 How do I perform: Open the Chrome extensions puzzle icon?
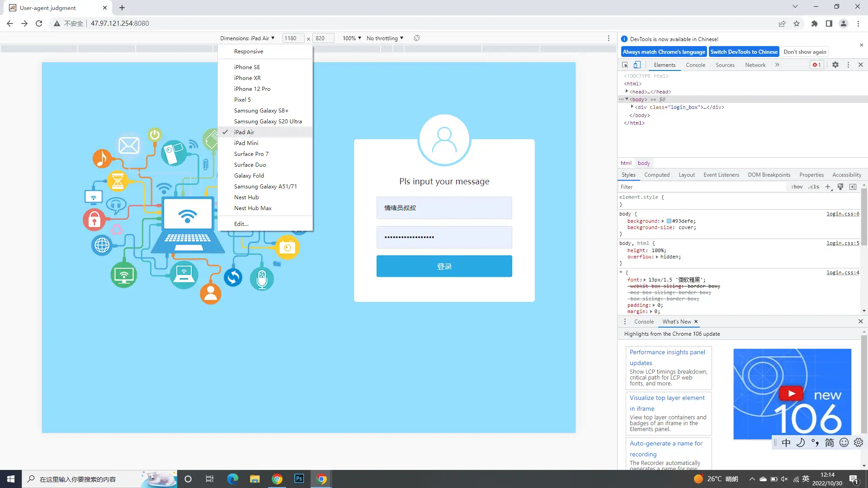point(815,23)
